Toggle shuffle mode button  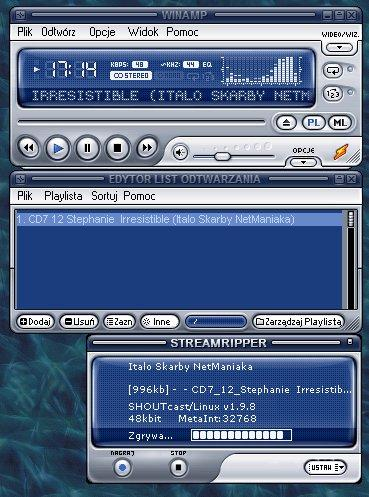(333, 94)
